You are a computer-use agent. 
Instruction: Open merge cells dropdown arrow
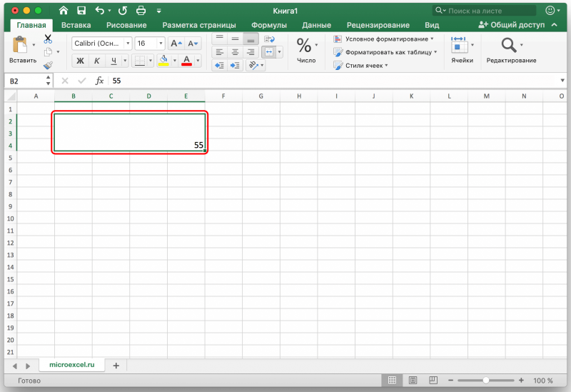pos(279,52)
